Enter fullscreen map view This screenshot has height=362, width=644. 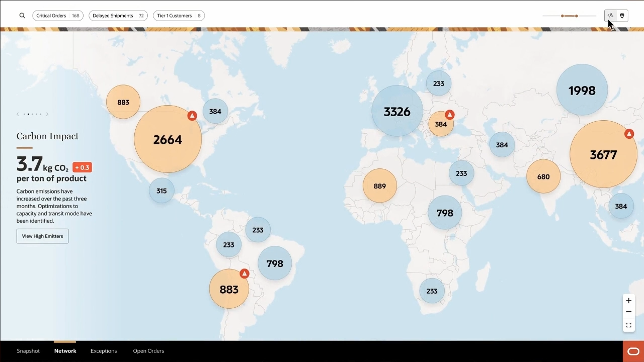[628, 325]
